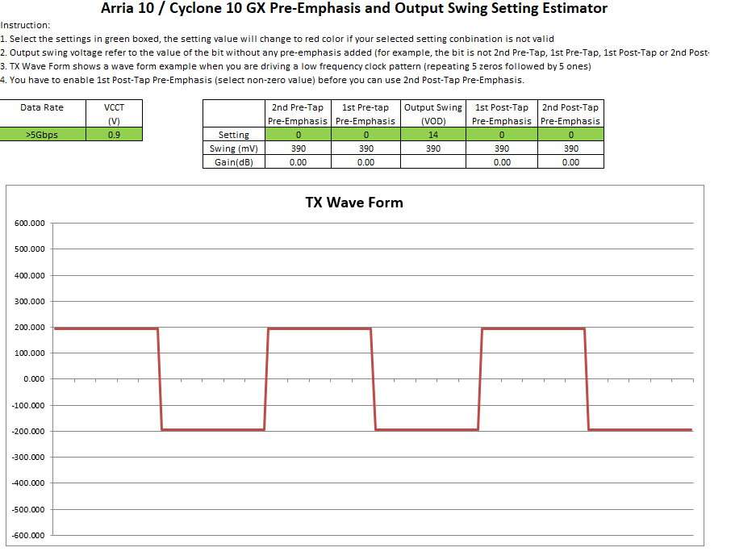Click the Output Swing (VOD) column header
Viewport: 731px width, 560px height.
[x=433, y=114]
